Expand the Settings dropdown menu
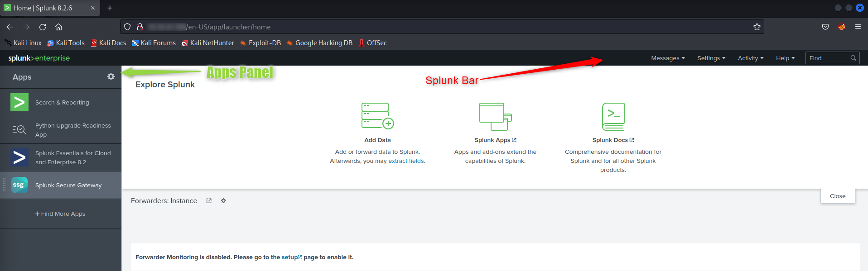This screenshot has width=868, height=271. click(x=711, y=58)
